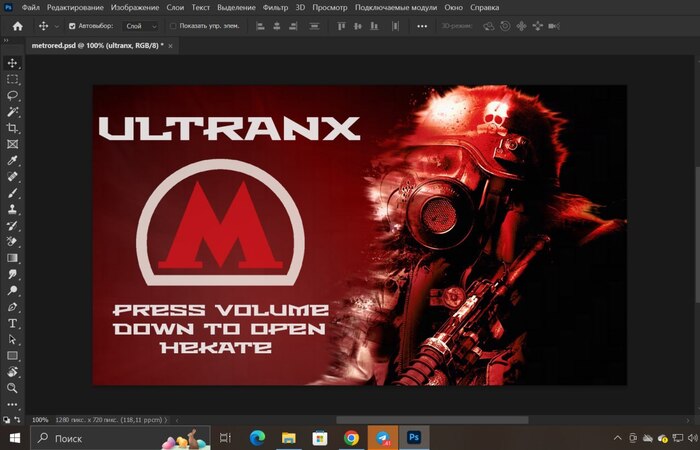Toggle the Автовыбор checkbox

point(71,26)
